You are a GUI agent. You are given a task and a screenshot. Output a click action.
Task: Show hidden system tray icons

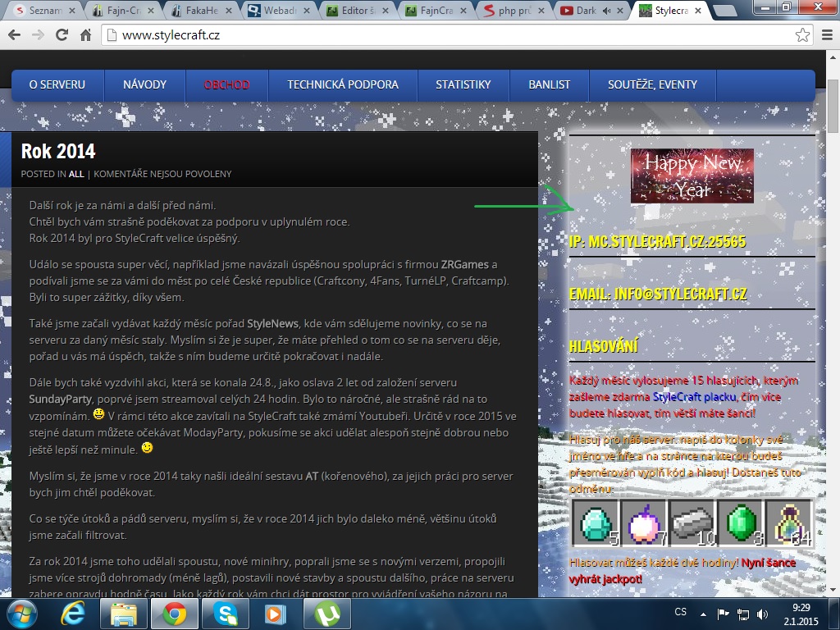tap(703, 614)
